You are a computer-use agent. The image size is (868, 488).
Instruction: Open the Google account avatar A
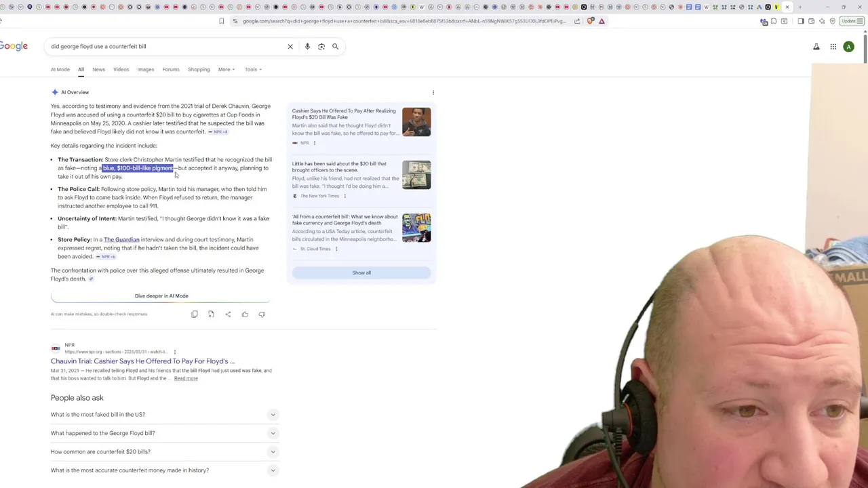pos(849,47)
